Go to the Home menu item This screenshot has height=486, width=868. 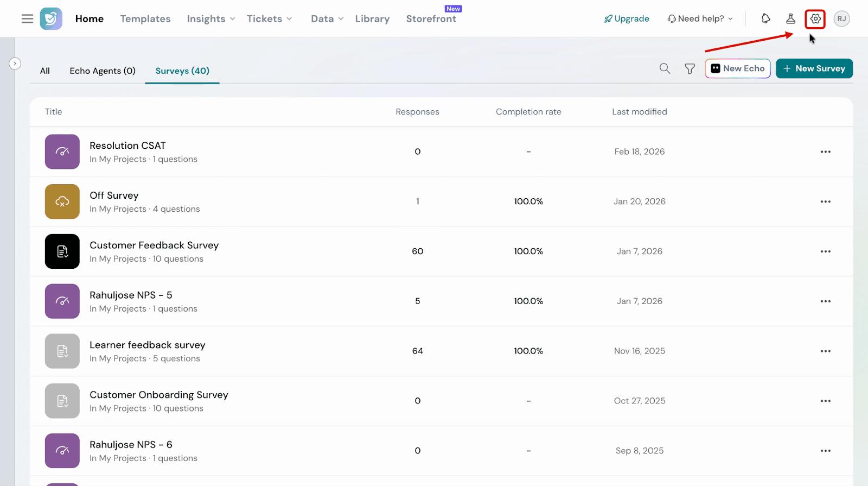click(90, 19)
